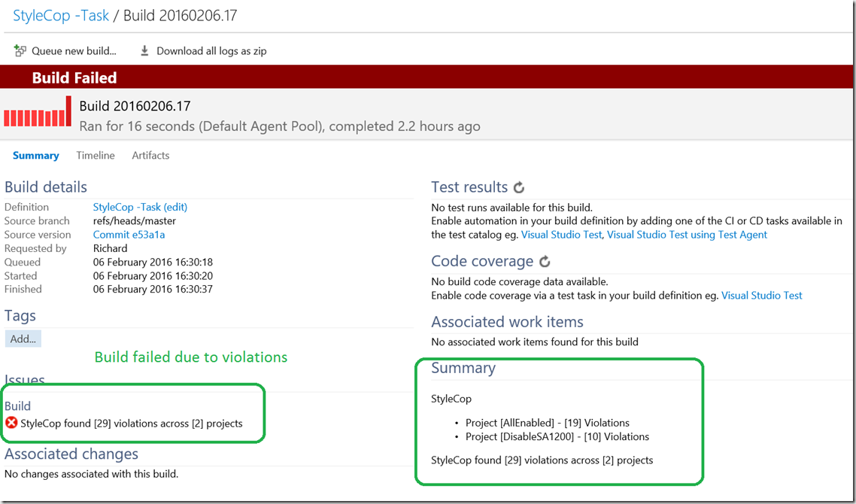Click 'No build code coverage data available.' text
Image resolution: width=856 pixels, height=504 pixels.
[x=519, y=282]
